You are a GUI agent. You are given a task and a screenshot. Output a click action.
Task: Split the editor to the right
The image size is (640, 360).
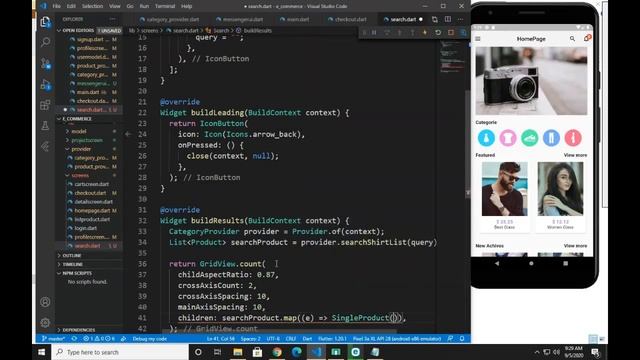pos(448,19)
